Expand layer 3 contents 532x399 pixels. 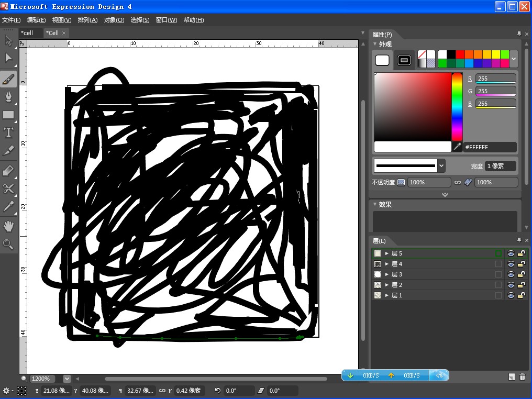tap(386, 274)
